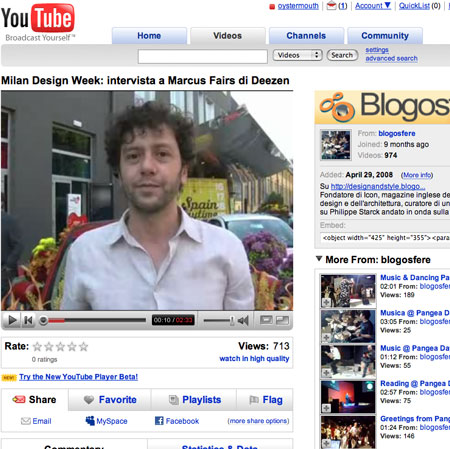This screenshot has width=450, height=449.
Task: Click into the search text field
Action: 203,56
